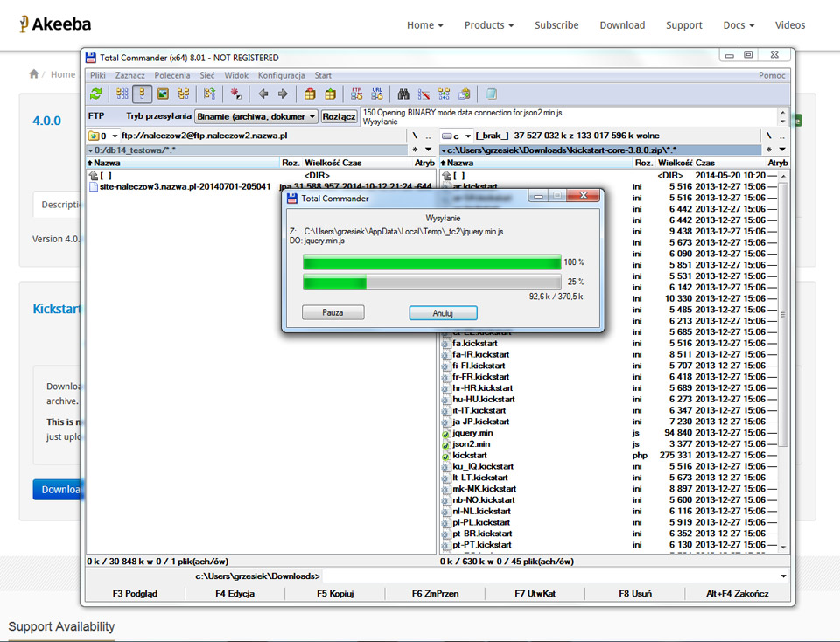The width and height of the screenshot is (840, 642).
Task: Launch the multi-rename tool icon
Action: [x=423, y=94]
